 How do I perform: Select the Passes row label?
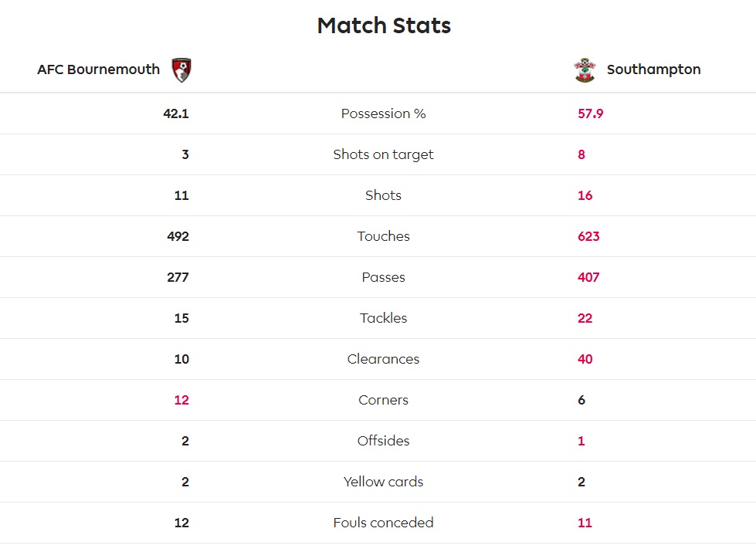pyautogui.click(x=383, y=277)
